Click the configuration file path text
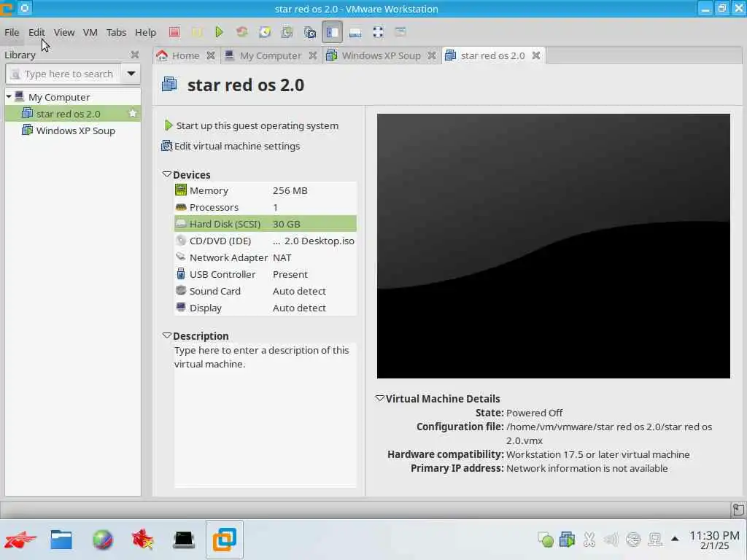Viewport: 747px width, 560px height. click(x=609, y=433)
